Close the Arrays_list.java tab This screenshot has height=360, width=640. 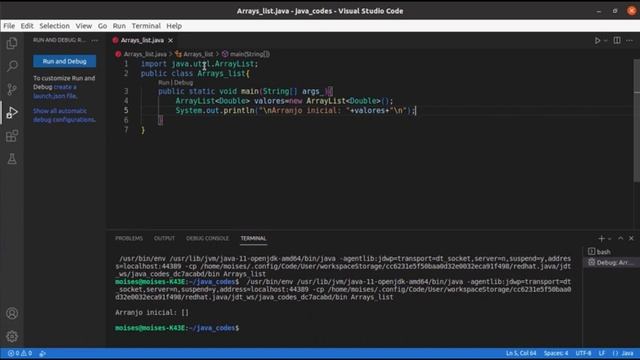pos(170,40)
